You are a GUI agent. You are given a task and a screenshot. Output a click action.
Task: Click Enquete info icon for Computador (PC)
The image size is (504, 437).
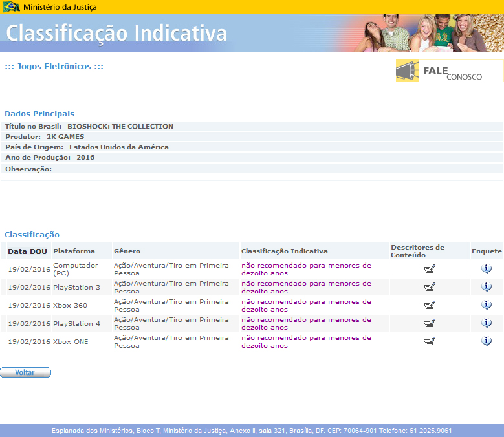tap(487, 269)
